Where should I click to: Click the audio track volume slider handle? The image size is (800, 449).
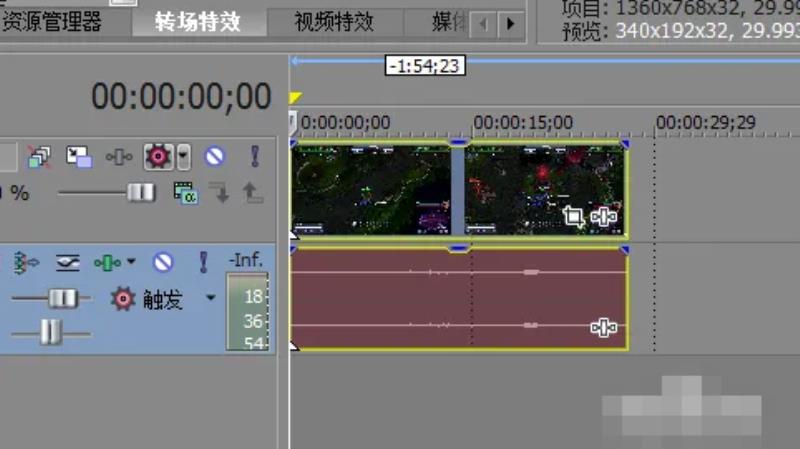point(63,298)
